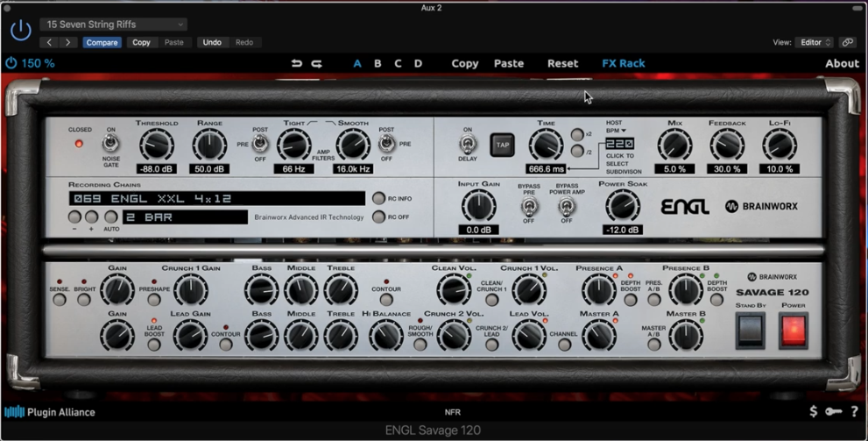This screenshot has height=441, width=868.
Task: Select settings bank C
Action: click(398, 63)
